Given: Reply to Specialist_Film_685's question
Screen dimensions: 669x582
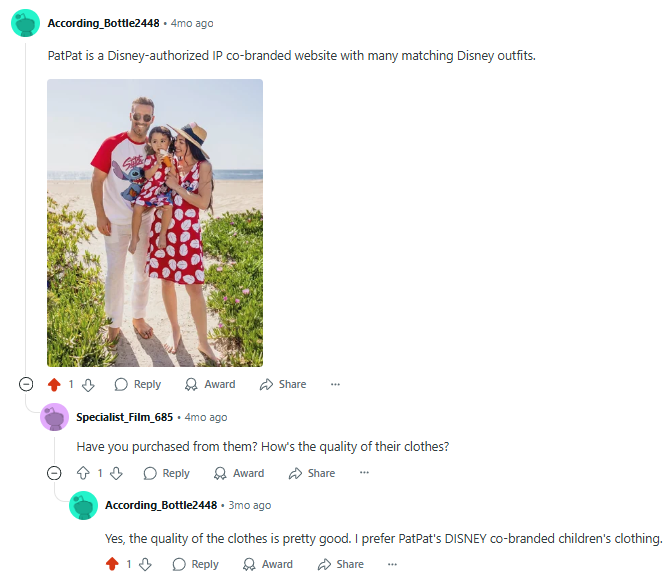Looking at the screenshot, I should (x=166, y=473).
